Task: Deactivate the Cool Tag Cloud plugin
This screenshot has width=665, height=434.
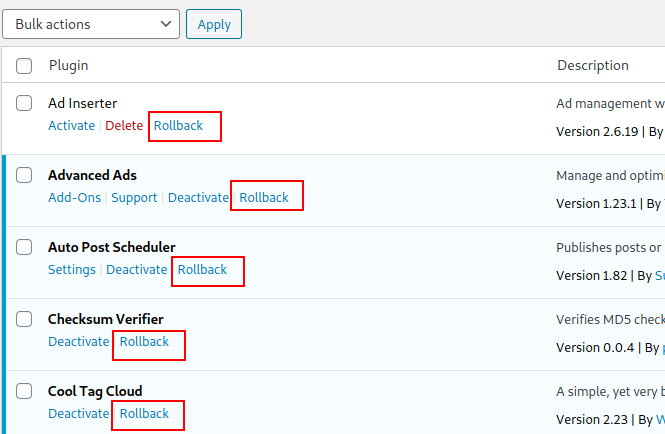Action: click(x=78, y=414)
